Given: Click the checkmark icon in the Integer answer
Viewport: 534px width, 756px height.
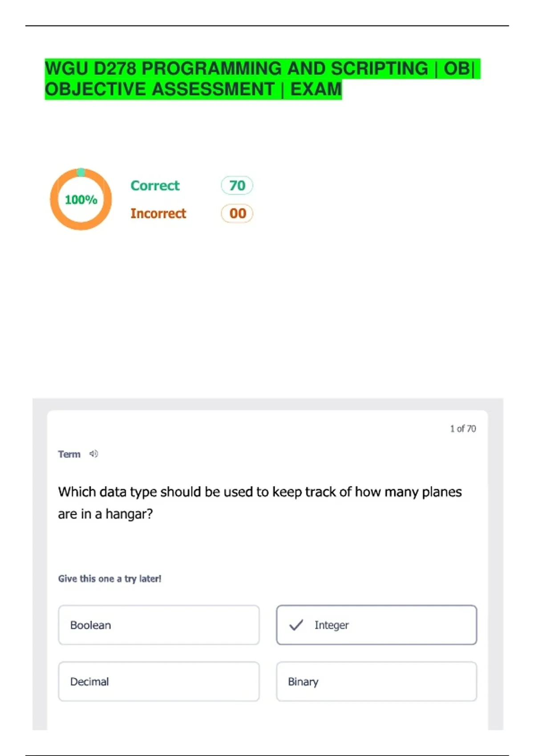Looking at the screenshot, I should click(x=296, y=625).
